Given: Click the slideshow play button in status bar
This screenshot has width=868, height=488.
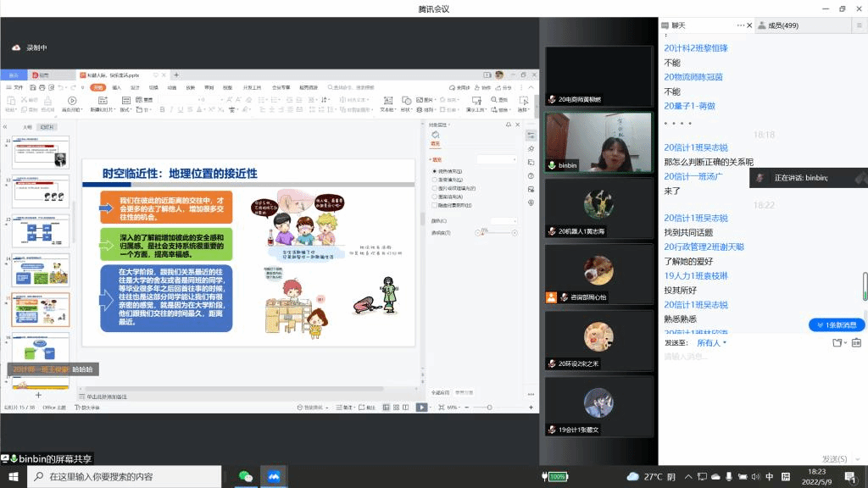Looking at the screenshot, I should 422,408.
